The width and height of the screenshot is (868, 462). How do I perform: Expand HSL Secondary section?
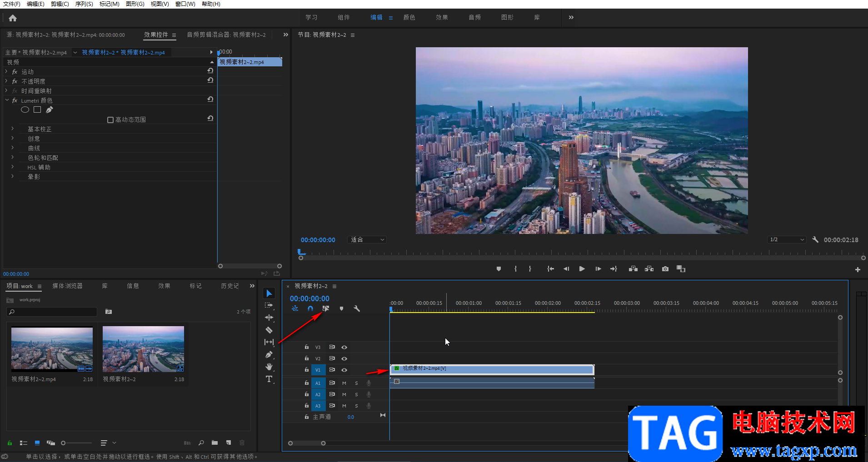(x=13, y=167)
